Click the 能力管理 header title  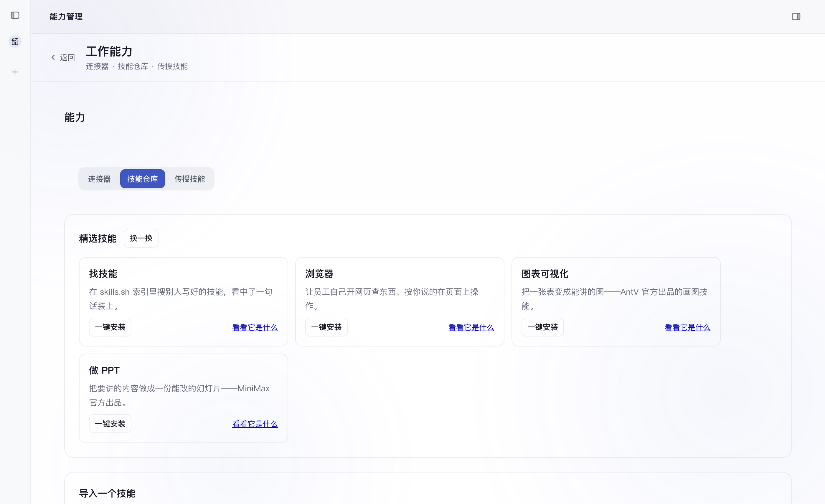tap(66, 17)
